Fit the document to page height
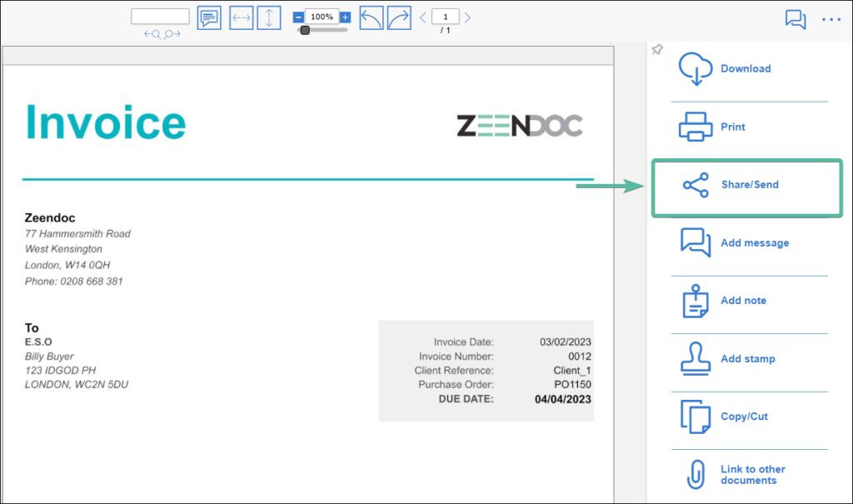853x504 pixels. click(269, 18)
